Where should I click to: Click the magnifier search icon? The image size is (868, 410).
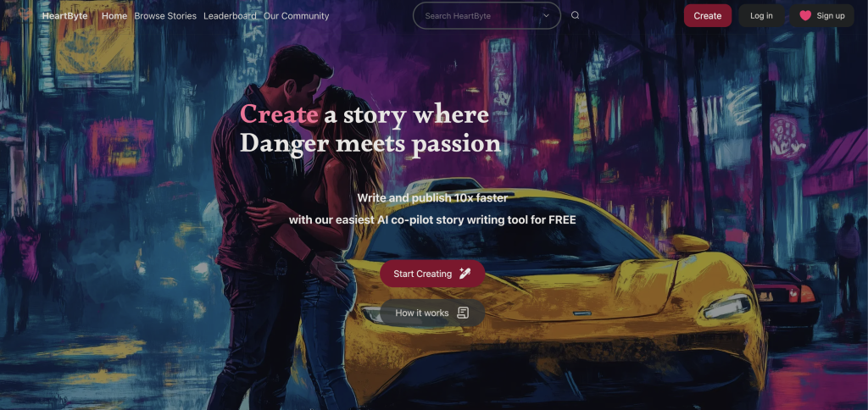coord(576,15)
